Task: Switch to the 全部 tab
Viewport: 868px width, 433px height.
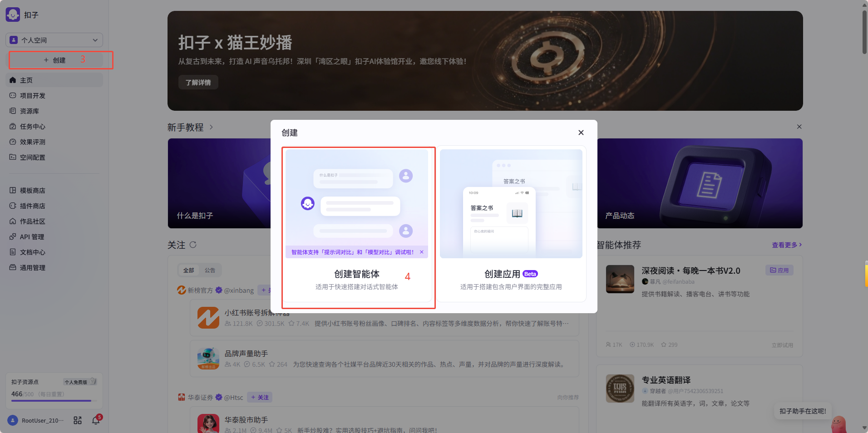Action: point(189,270)
